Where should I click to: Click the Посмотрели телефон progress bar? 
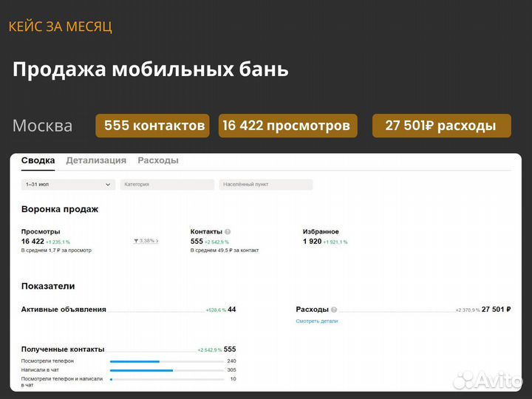(x=166, y=361)
